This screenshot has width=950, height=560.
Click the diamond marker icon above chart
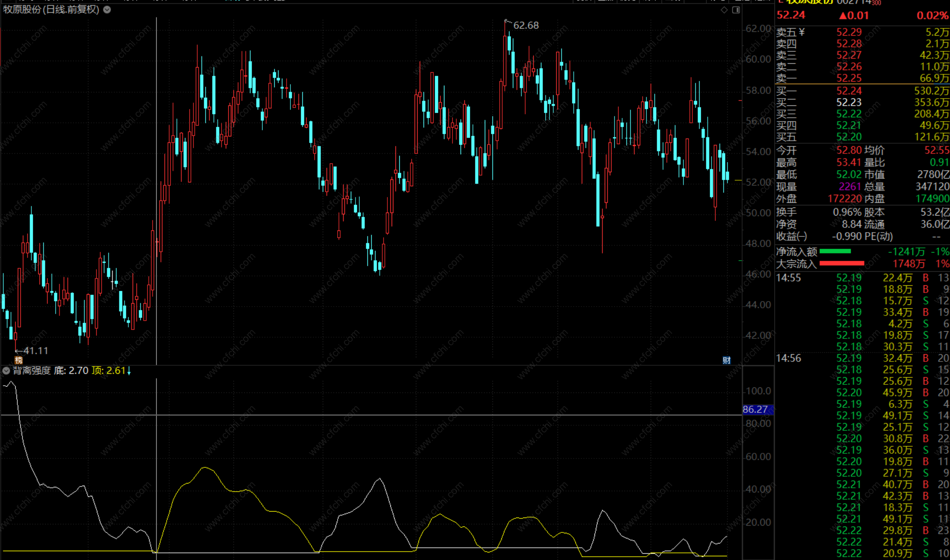click(x=724, y=10)
